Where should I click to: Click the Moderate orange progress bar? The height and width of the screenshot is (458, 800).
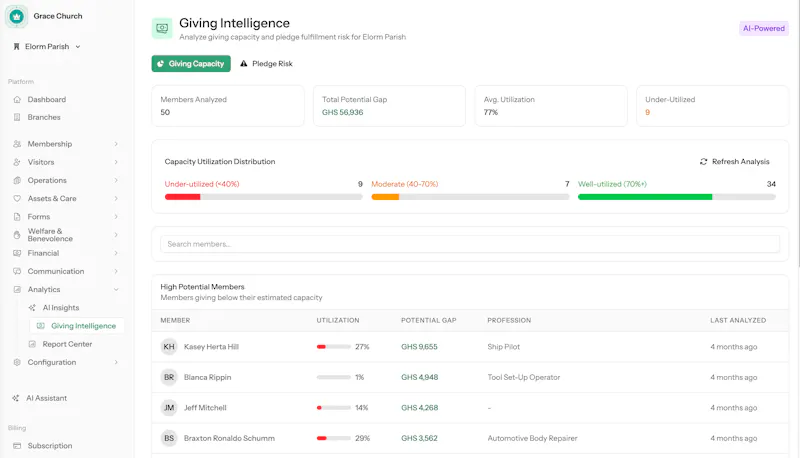[470, 197]
